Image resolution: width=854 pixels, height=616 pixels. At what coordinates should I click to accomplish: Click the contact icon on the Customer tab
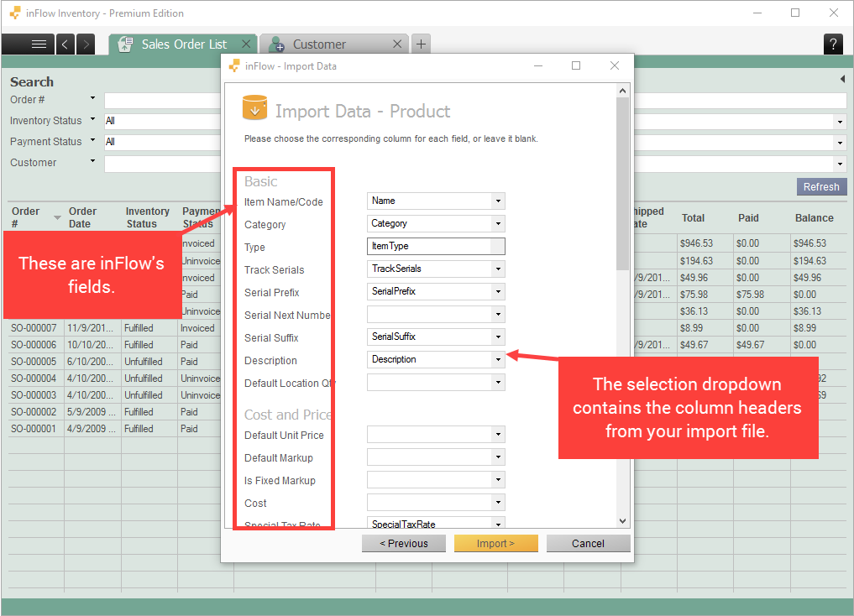276,43
